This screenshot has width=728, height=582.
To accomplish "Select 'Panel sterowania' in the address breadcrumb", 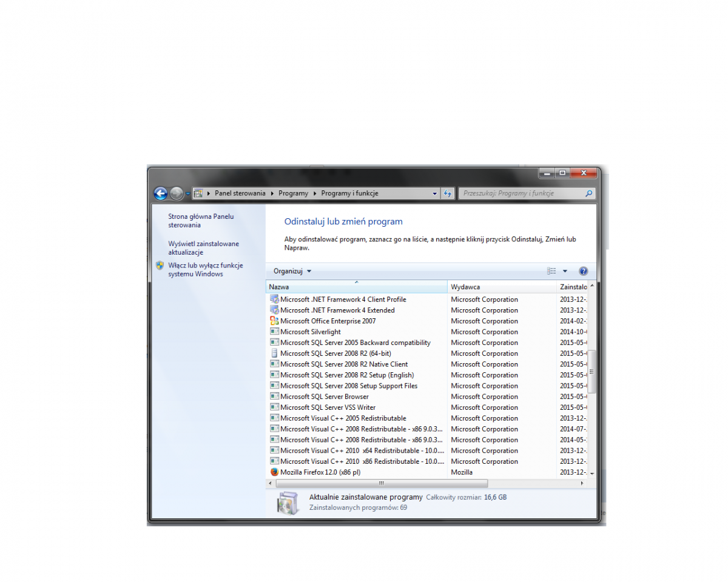I will click(240, 193).
